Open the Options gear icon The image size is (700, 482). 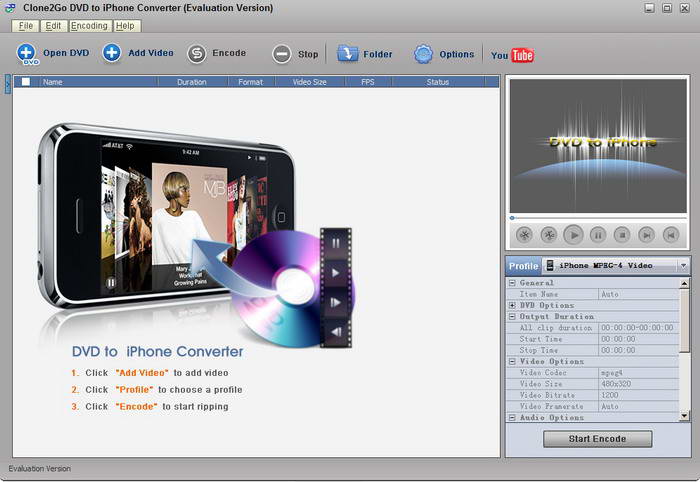[423, 54]
